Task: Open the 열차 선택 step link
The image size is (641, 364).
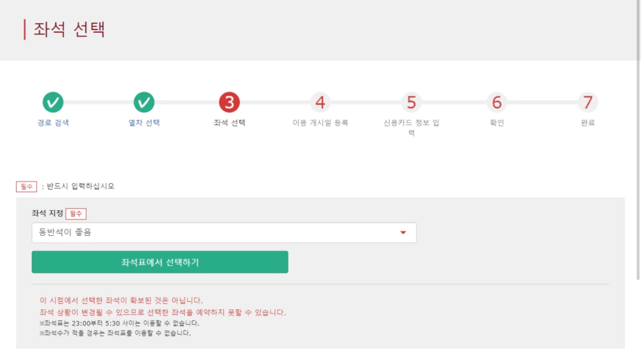Action: 144,122
